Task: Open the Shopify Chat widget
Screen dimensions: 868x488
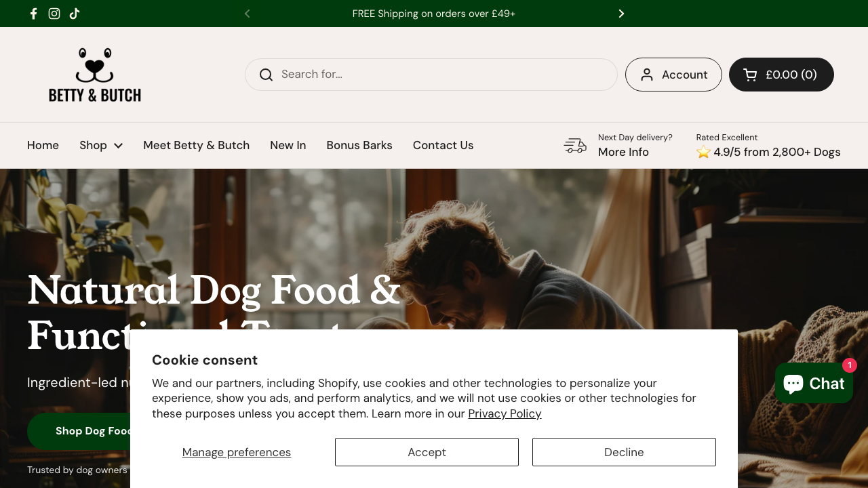Action: coord(814,384)
